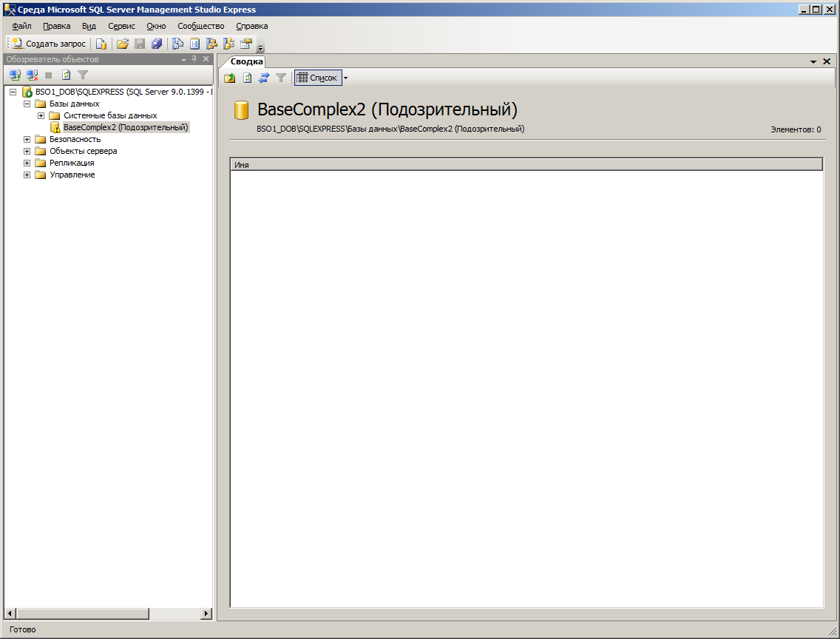
Task: Open the Правка menu
Action: click(57, 26)
